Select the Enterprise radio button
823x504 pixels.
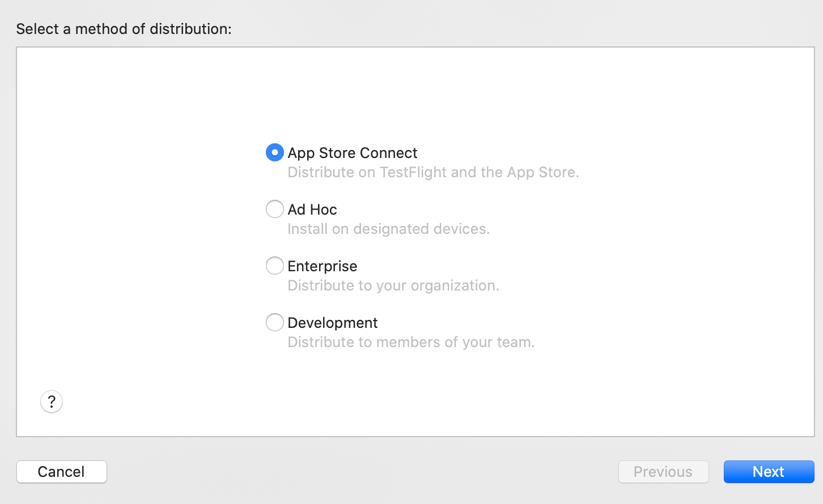point(275,266)
